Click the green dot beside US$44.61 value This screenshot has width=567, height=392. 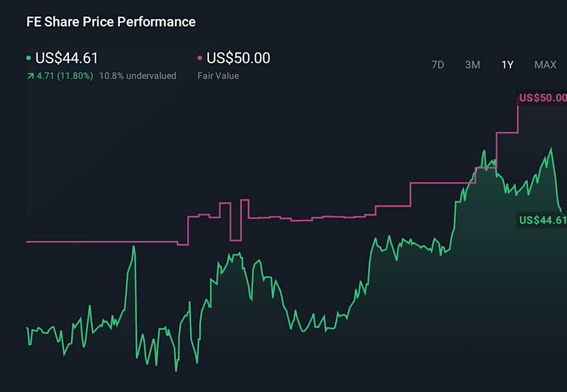coord(30,58)
